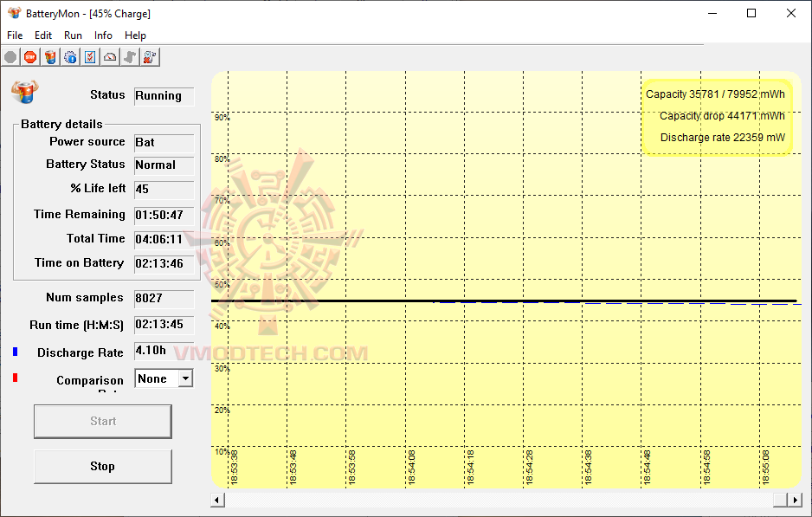Viewport: 812px width, 517px height.
Task: Click Time on Battery value 02:13:46
Action: click(164, 263)
